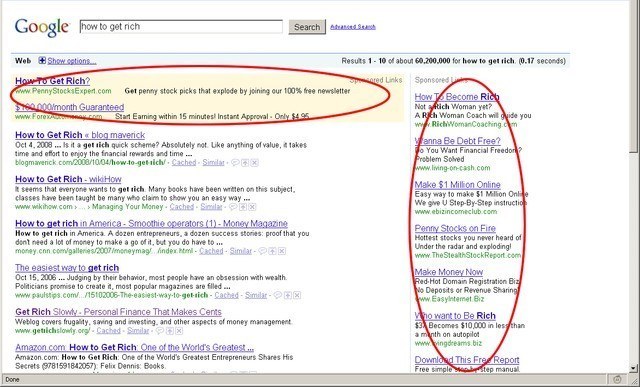Open 'How To Become Rich' sidebar ad

457,97
